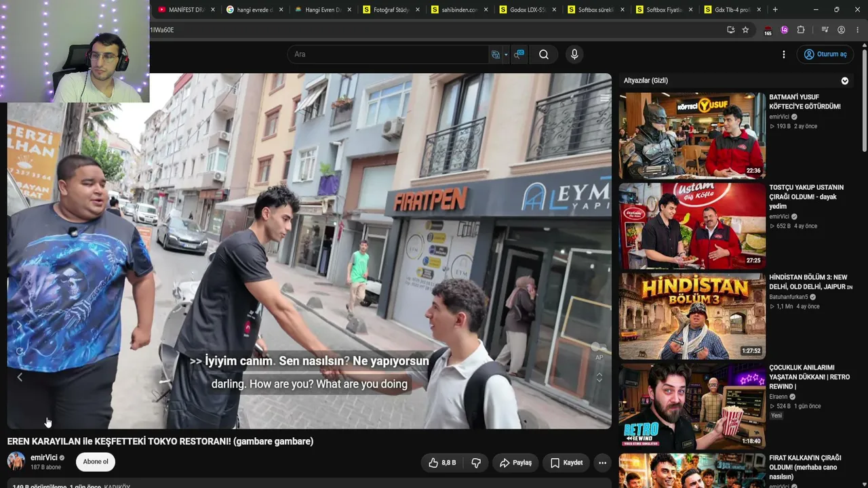This screenshot has height=488, width=868.
Task: Click the YouTube search magnifier button
Action: pos(544,54)
